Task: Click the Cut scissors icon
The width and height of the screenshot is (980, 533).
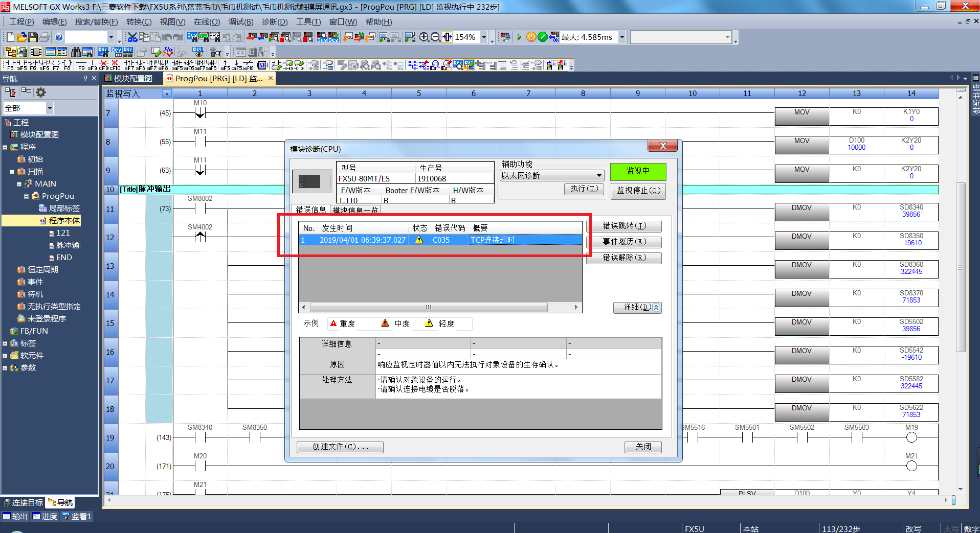Action: tap(132, 37)
